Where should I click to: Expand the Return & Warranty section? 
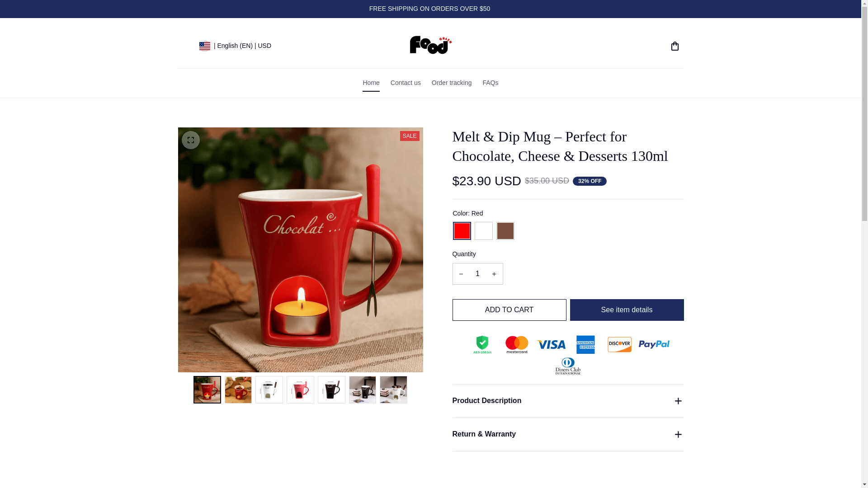click(x=568, y=434)
